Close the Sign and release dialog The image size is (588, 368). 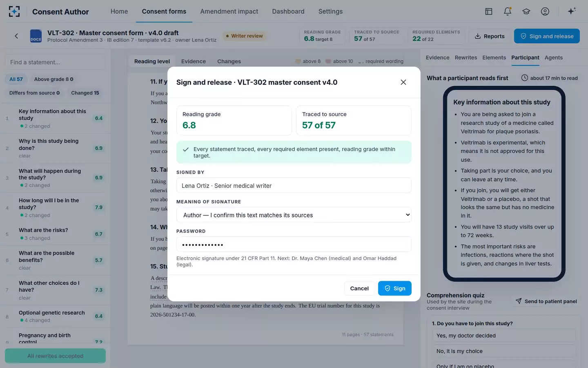tap(403, 82)
